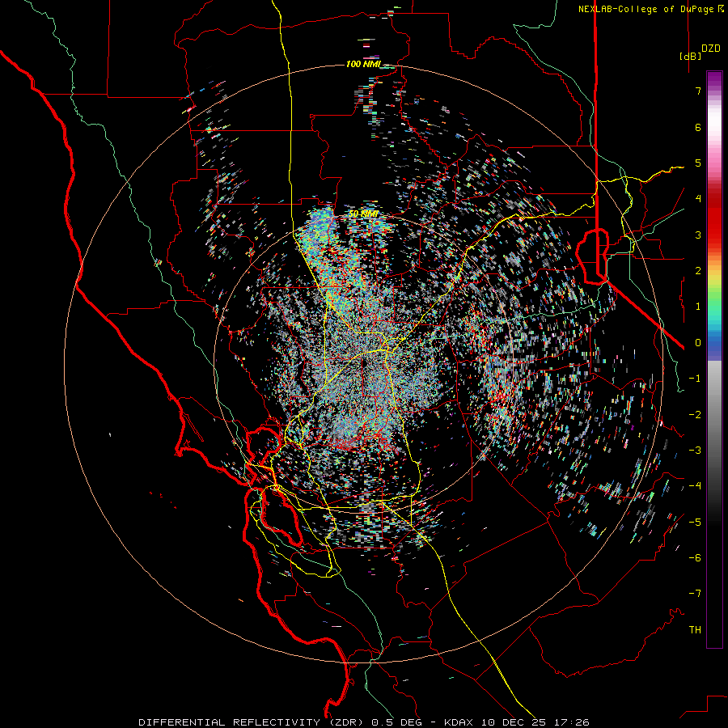Image resolution: width=728 pixels, height=728 pixels.
Task: Click the 2 dB scale tick label
Action: coord(698,271)
